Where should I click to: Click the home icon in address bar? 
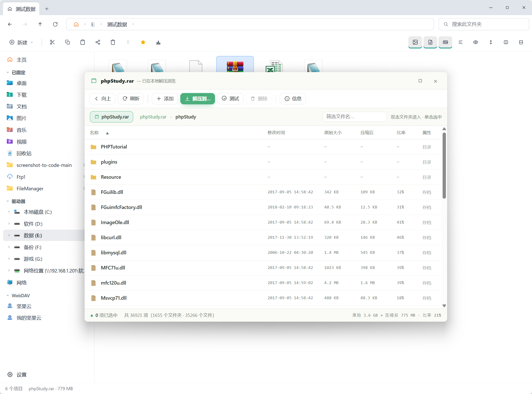click(76, 24)
